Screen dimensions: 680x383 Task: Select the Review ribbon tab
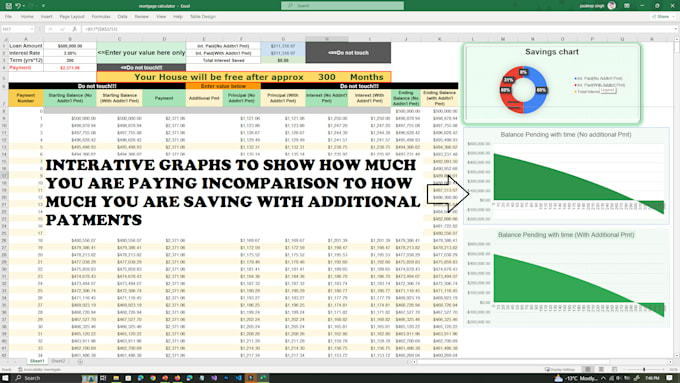coord(141,16)
